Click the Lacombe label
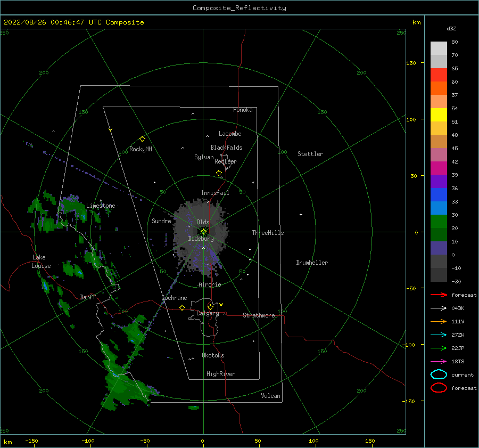Image resolution: width=479 pixels, height=448 pixels. point(230,134)
